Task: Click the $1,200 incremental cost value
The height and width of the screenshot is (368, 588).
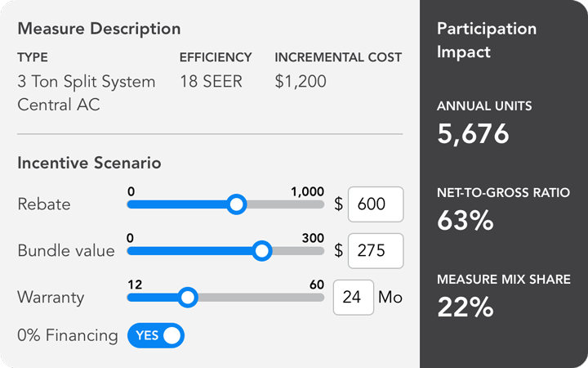Action: tap(301, 82)
